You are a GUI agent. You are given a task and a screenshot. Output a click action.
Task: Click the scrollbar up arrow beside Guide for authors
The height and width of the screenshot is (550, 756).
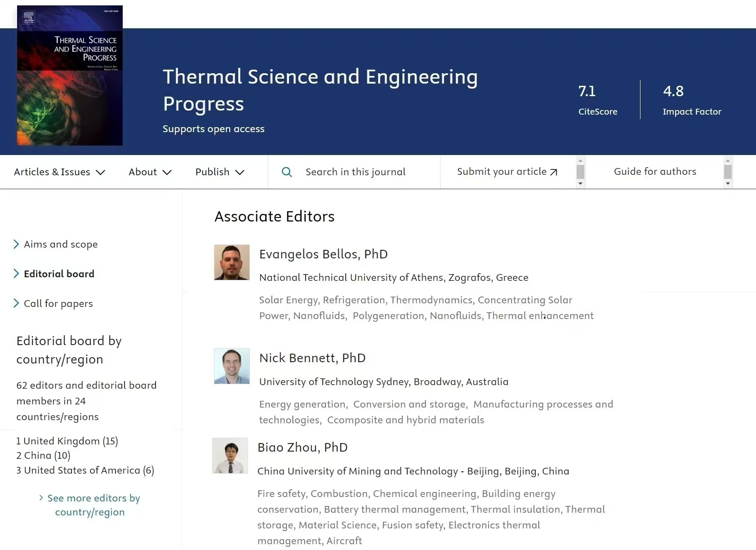pos(728,160)
